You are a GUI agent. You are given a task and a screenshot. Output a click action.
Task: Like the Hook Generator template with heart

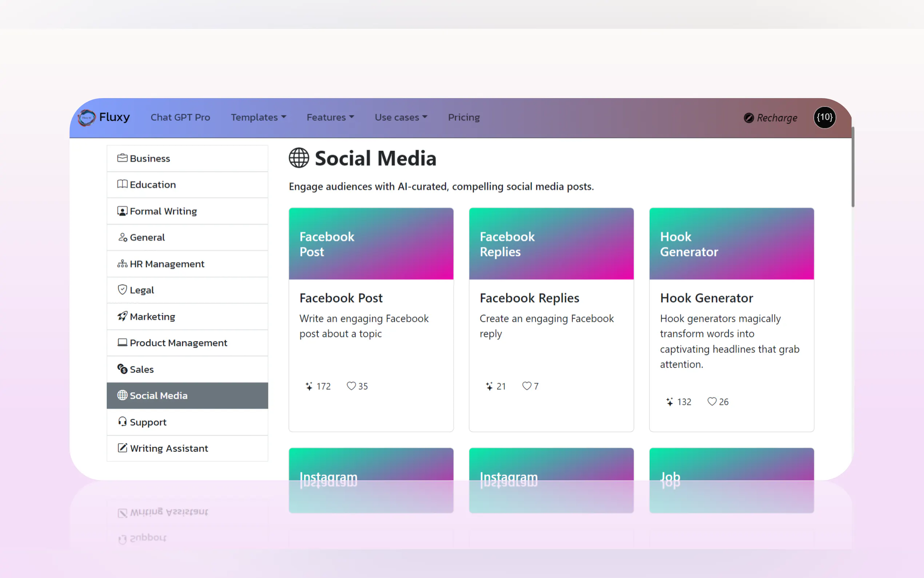[712, 402]
